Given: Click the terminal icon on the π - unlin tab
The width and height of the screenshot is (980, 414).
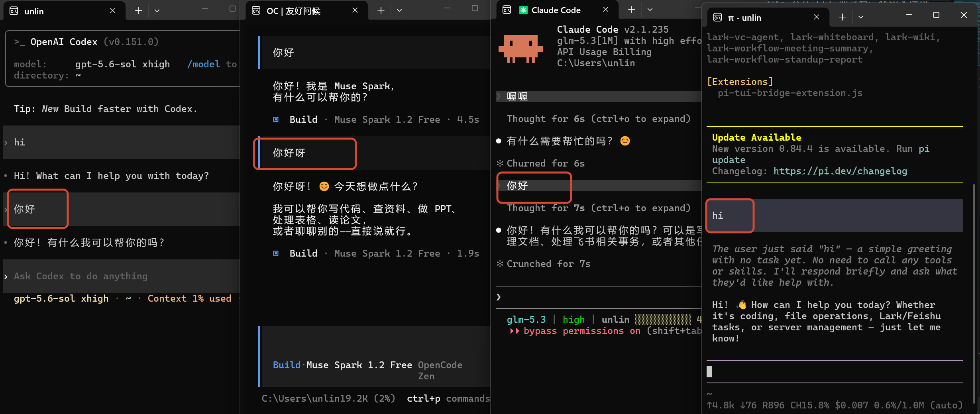Looking at the screenshot, I should coord(717,17).
